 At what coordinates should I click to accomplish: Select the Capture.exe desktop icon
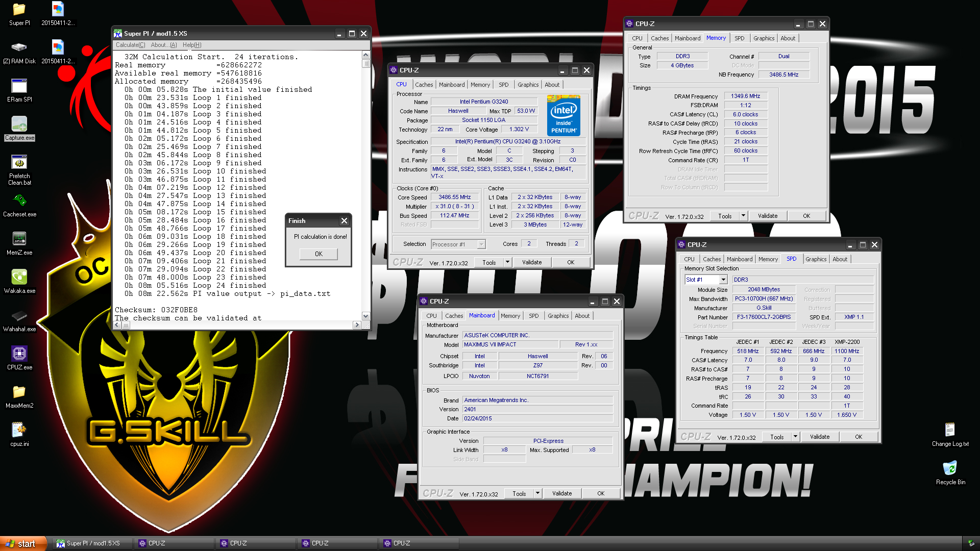pyautogui.click(x=19, y=129)
